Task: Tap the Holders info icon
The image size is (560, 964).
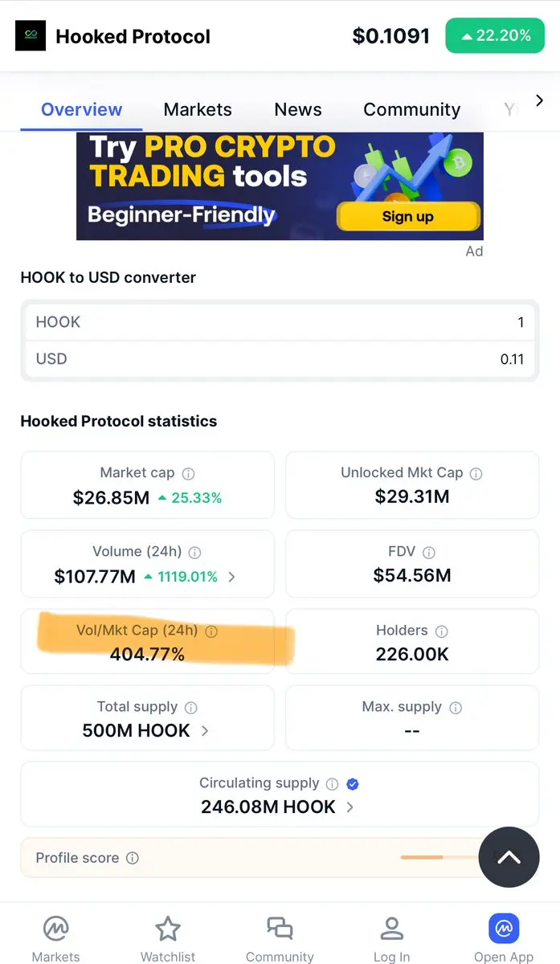Action: tap(441, 631)
